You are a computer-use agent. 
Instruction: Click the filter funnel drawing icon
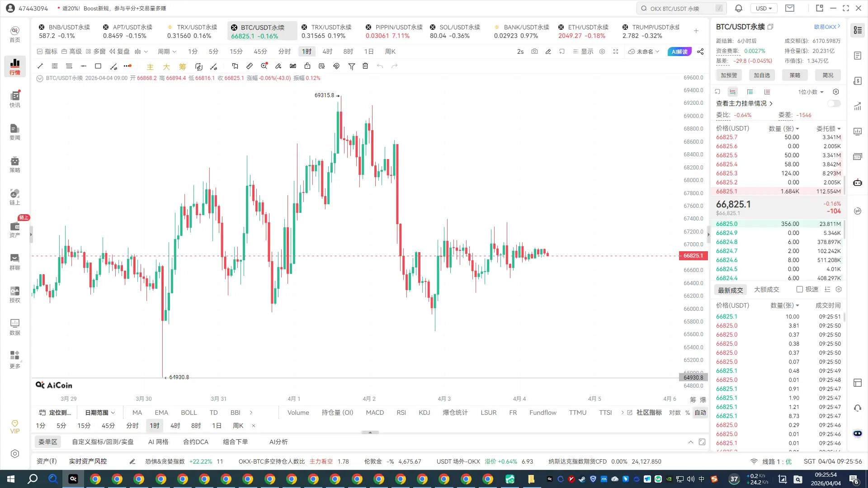point(351,66)
